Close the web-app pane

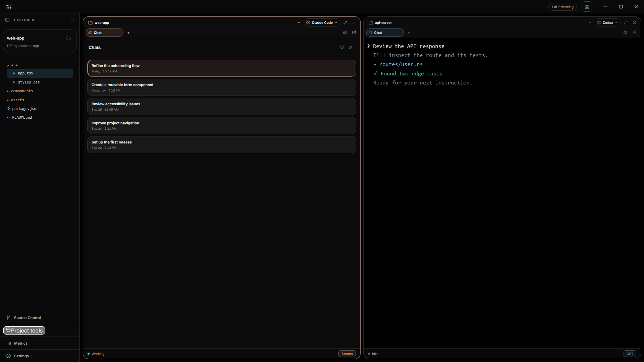point(354,22)
